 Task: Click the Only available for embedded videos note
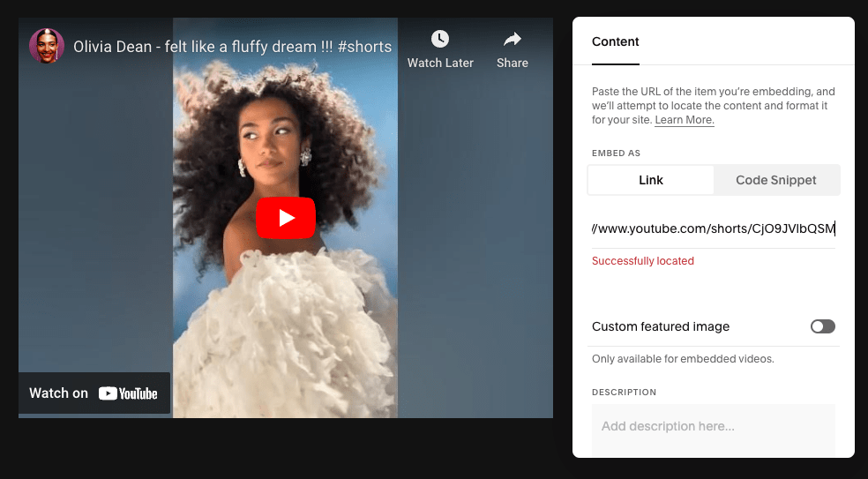[683, 359]
